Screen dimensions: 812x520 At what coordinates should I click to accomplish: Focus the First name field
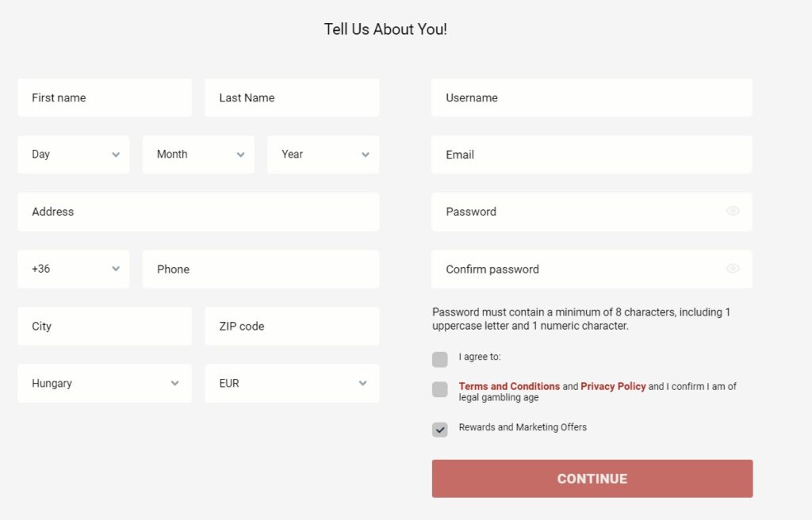click(105, 97)
